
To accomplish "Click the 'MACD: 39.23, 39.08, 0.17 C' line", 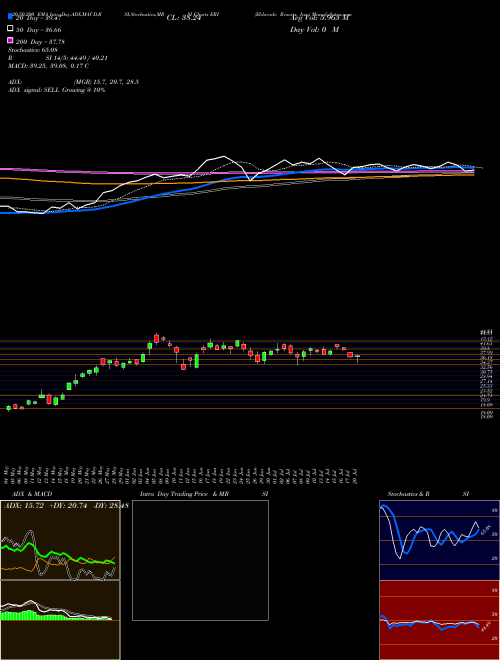I will click(48, 66).
